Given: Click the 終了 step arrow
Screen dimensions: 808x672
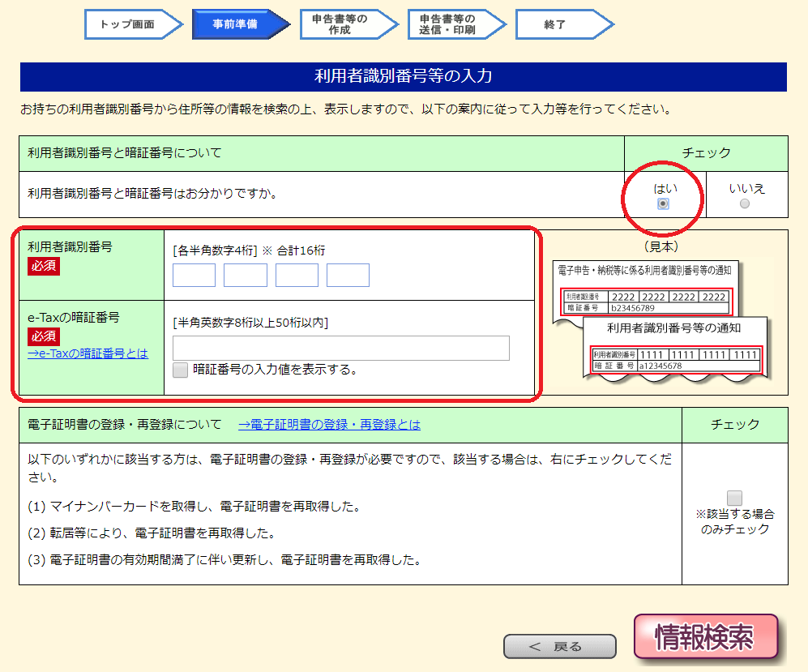Looking at the screenshot, I should pyautogui.click(x=564, y=24).
